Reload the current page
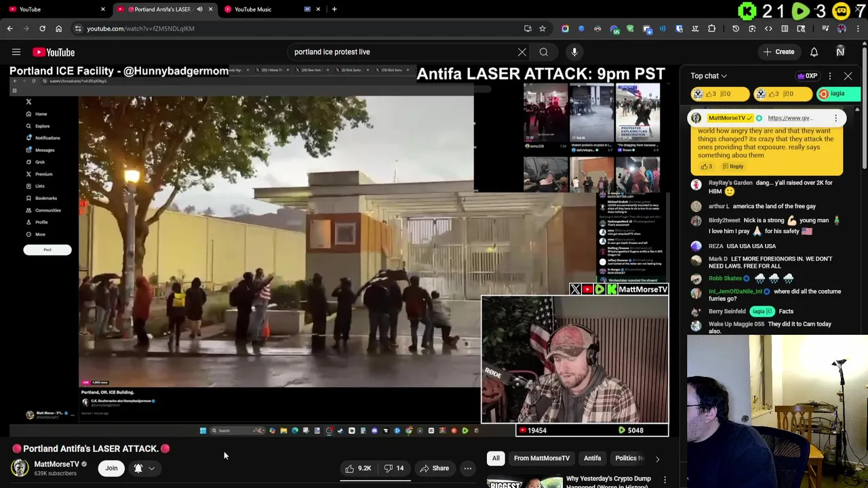 pyautogui.click(x=42, y=28)
